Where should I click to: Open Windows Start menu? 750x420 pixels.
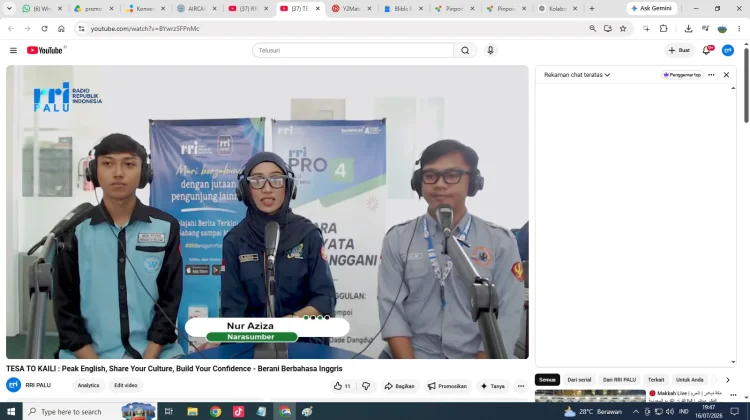tap(11, 411)
